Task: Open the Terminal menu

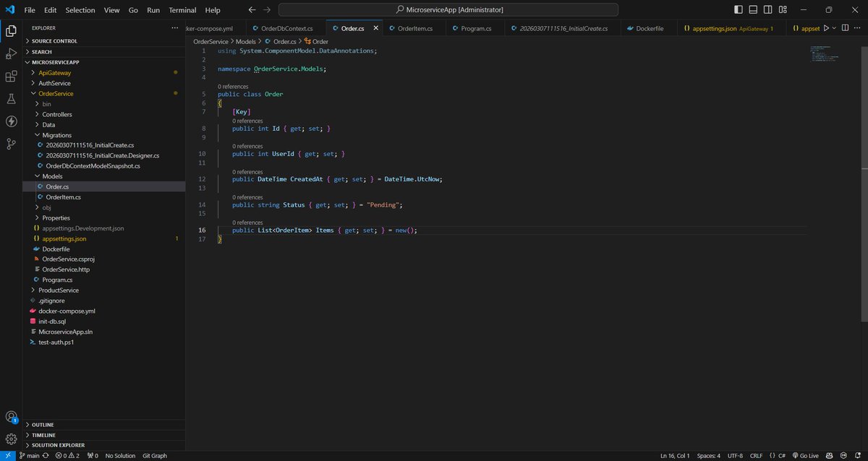Action: tap(182, 10)
